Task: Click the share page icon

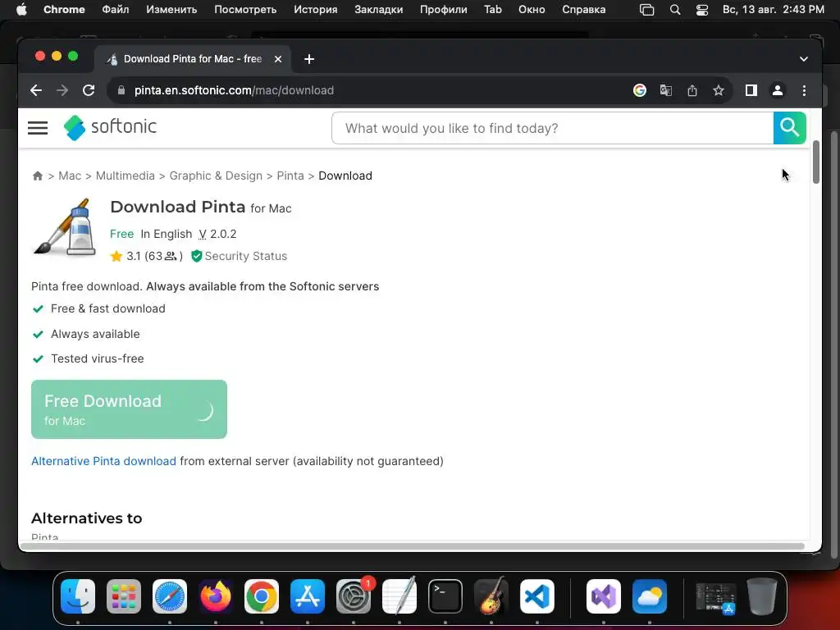Action: (692, 90)
